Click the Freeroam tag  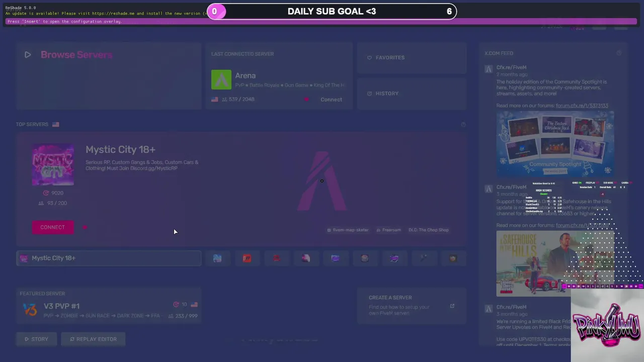(389, 230)
